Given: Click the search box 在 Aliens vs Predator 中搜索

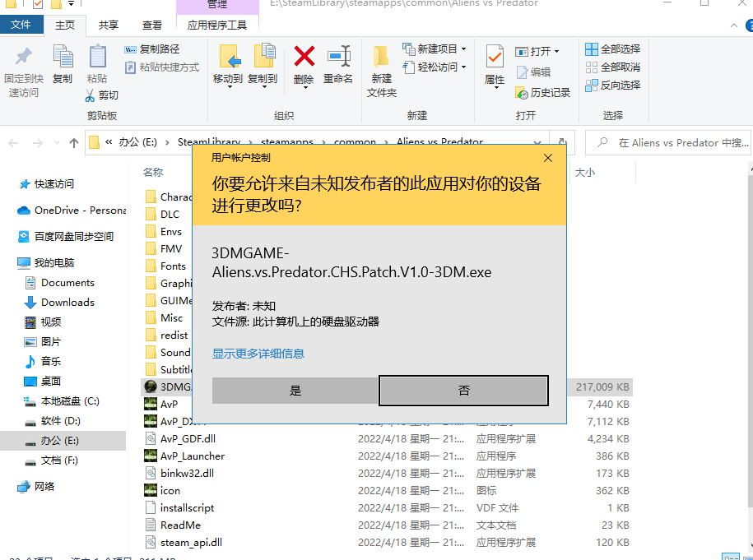Looking at the screenshot, I should [x=668, y=142].
